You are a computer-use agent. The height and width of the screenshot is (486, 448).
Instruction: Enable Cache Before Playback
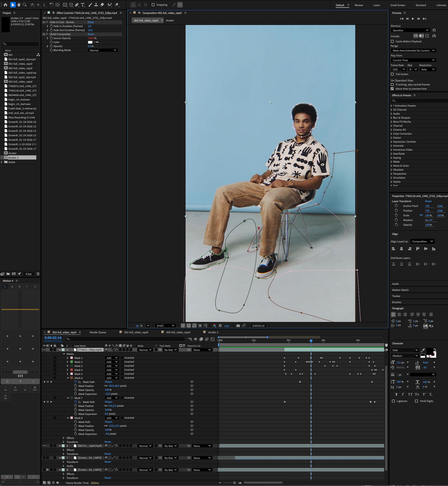click(x=392, y=41)
